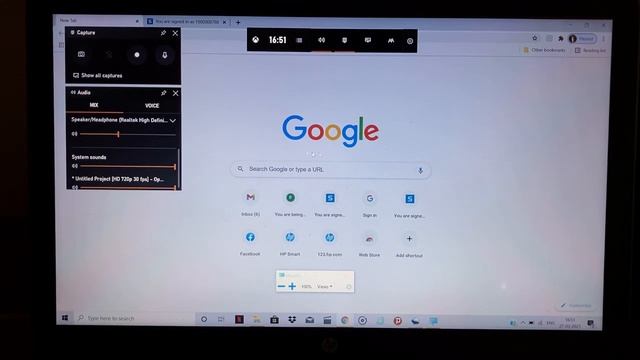Viewport: 640px width, 360px height.
Task: Open the Chrome extensions puzzle icon
Action: point(561,38)
